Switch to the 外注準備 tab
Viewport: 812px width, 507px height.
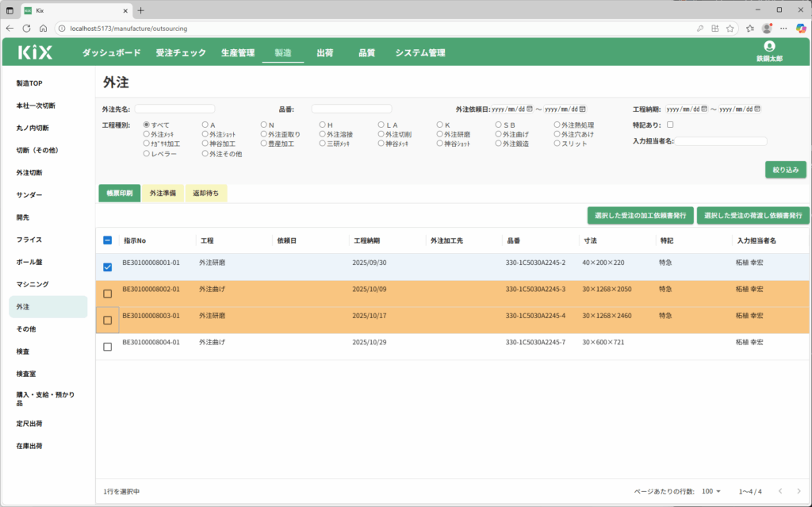coord(163,193)
